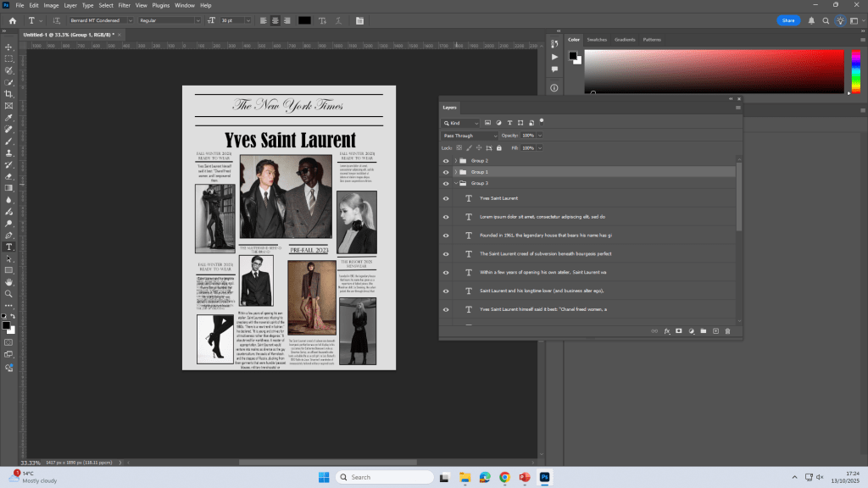868x488 pixels.
Task: Pick the Hand tool
Action: (x=9, y=282)
